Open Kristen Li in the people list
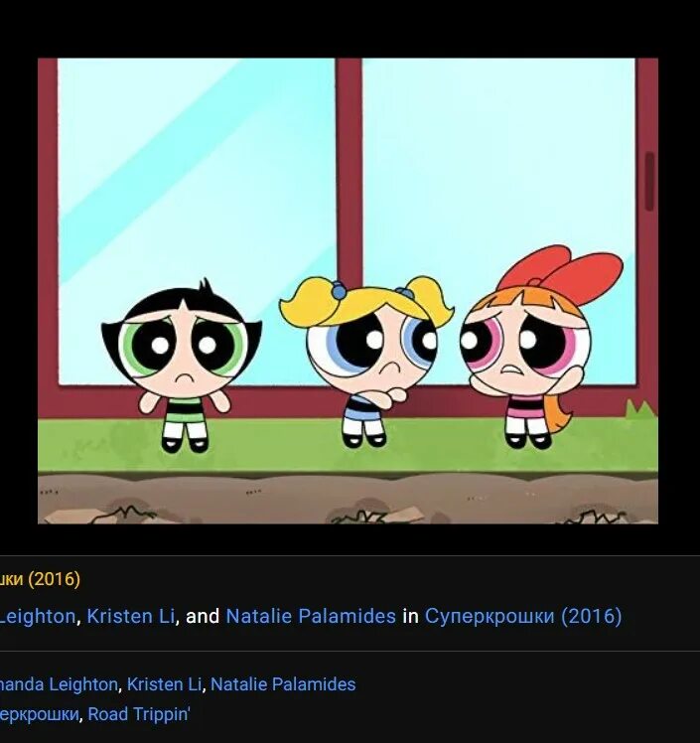Screen dimensions: 700x743 coord(164,684)
